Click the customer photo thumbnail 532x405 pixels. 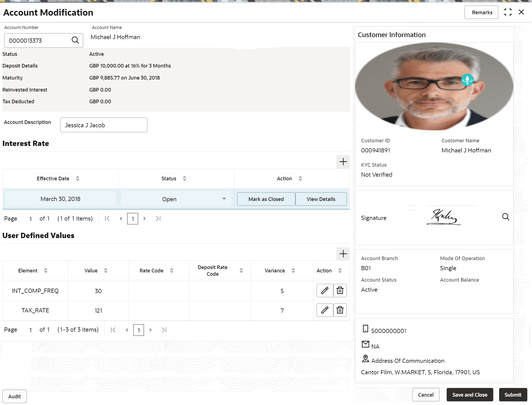[434, 86]
